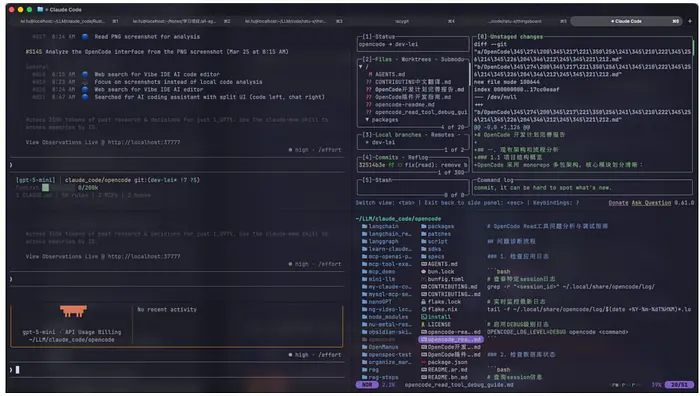Collapse the root / tree in Files panel
The image size is (700, 396).
tap(361, 67)
